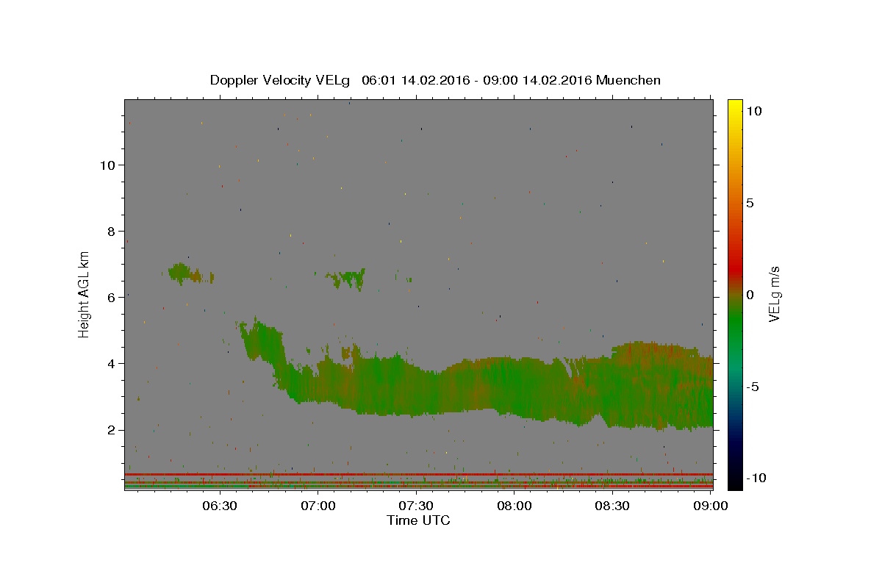Click the Time UTC axis title
The width and height of the screenshot is (882, 588).
click(x=418, y=520)
